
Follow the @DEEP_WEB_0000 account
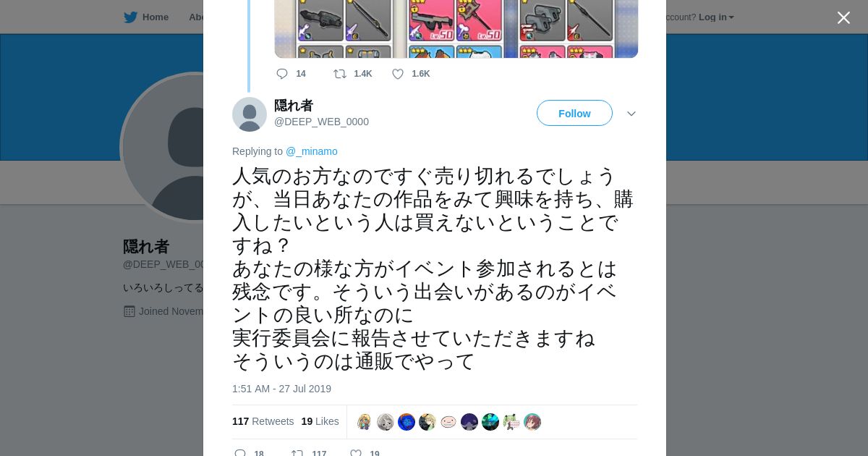click(574, 114)
